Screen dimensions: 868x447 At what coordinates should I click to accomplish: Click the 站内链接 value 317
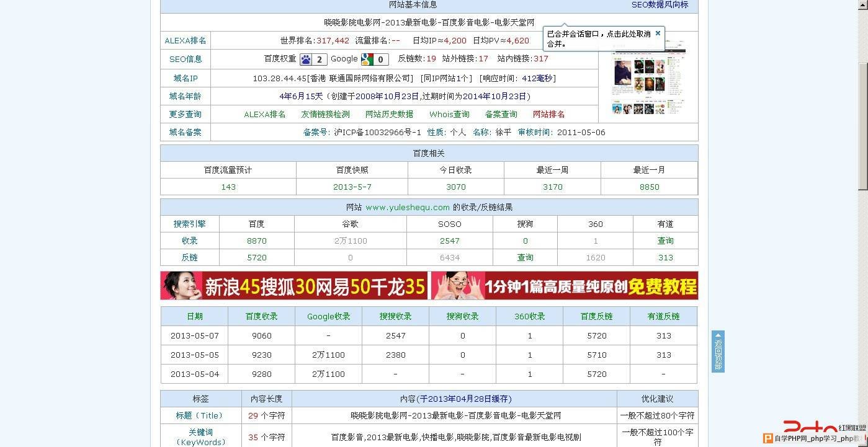(541, 59)
